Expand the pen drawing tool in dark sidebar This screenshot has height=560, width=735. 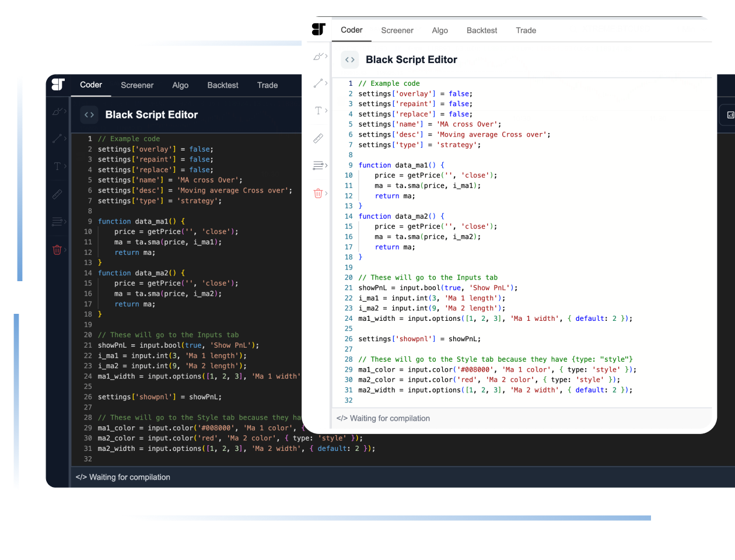[x=65, y=111]
